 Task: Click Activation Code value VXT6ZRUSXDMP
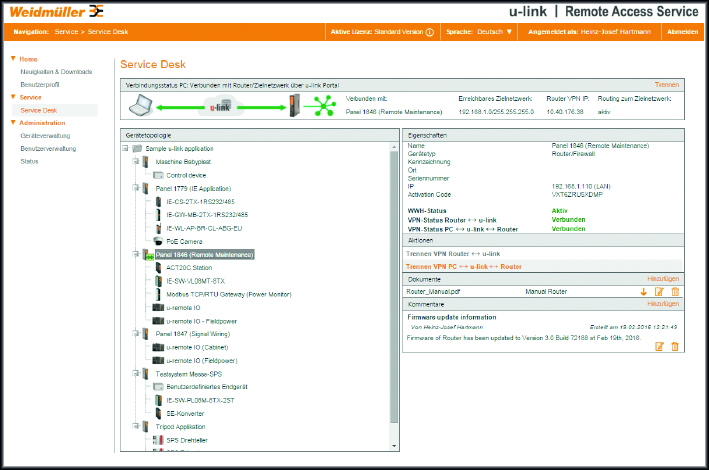[x=577, y=195]
